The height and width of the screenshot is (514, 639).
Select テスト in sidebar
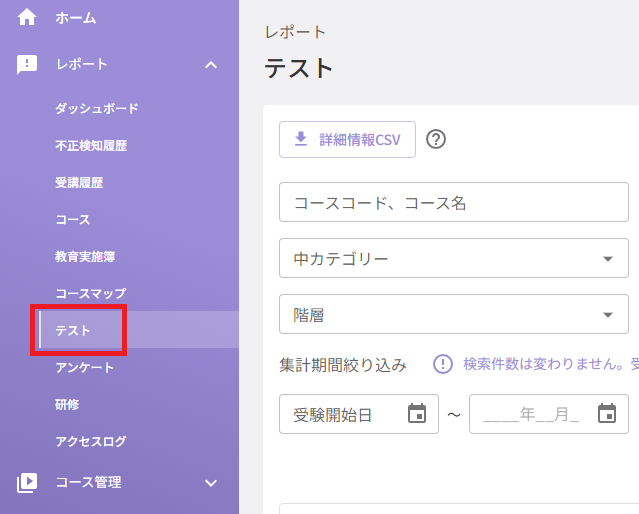click(x=73, y=330)
